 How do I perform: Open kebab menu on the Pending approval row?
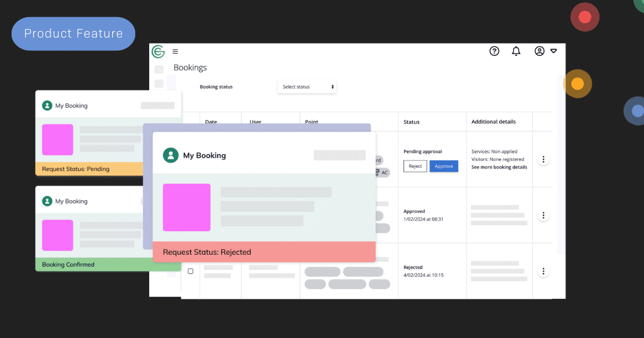click(543, 159)
